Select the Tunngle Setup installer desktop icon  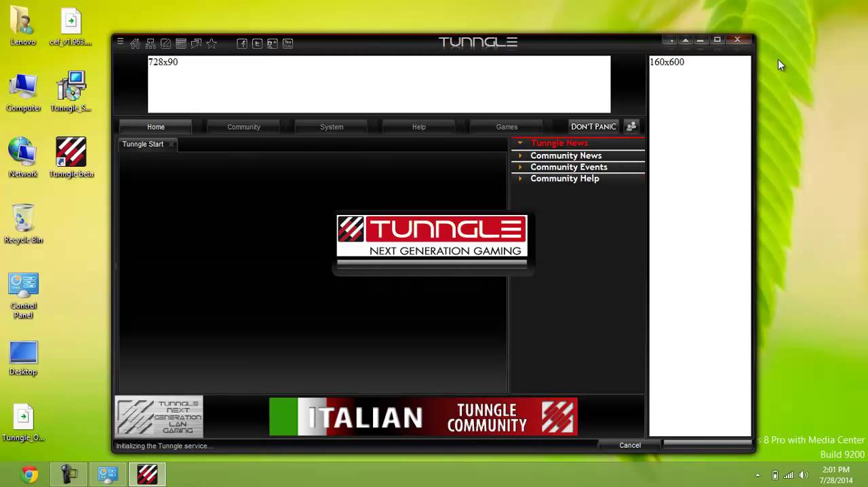(71, 92)
